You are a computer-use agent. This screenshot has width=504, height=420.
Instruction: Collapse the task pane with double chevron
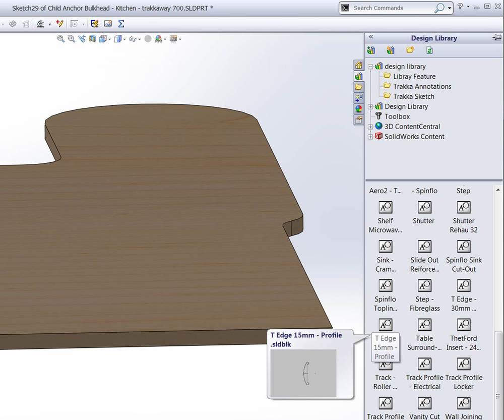point(371,37)
